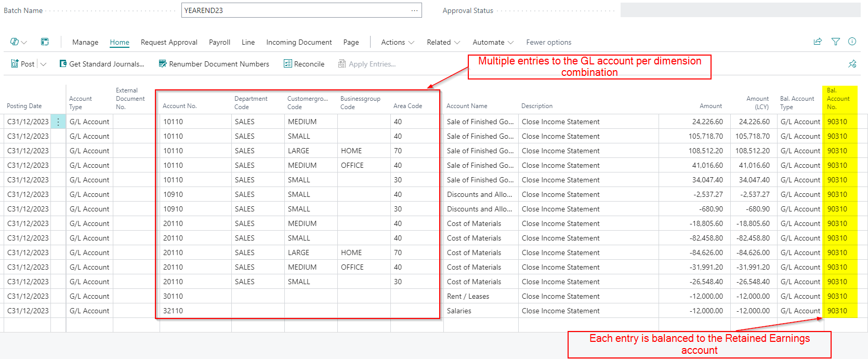Open the Request Approval menu
The image size is (868, 359).
tap(169, 42)
